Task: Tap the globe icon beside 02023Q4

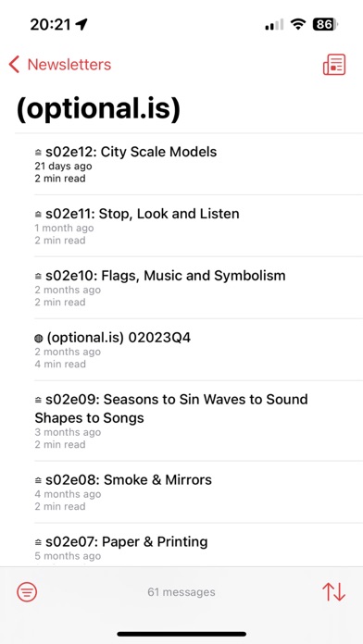Action: (39, 339)
